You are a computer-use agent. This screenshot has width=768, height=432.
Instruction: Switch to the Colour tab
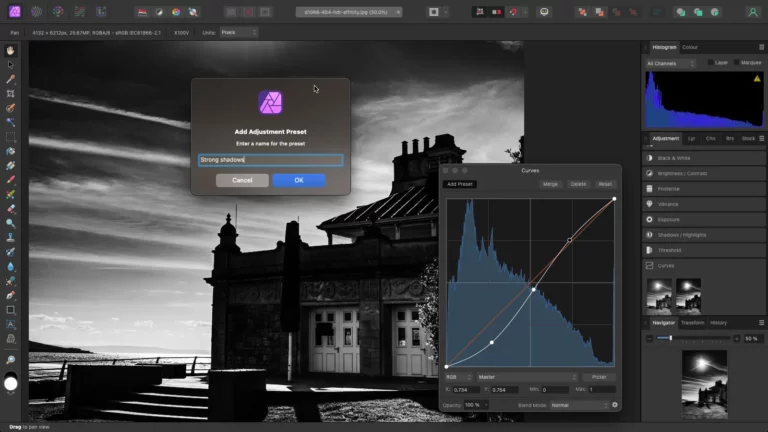[x=690, y=47]
